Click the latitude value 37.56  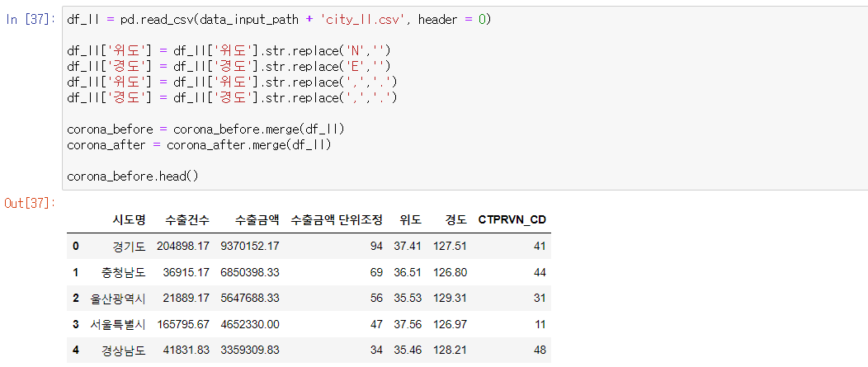pyautogui.click(x=408, y=324)
